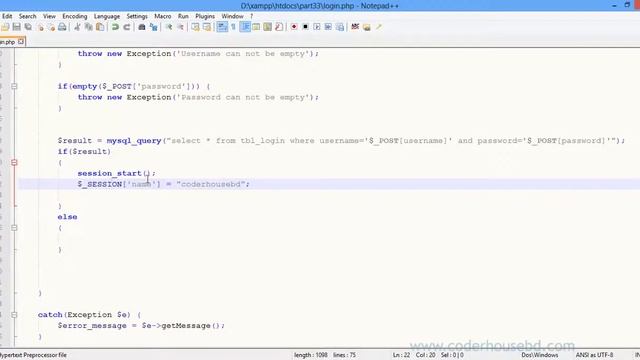Click the 'Dos\Windows' status bar entry
The image size is (640, 360).
[x=540, y=355]
